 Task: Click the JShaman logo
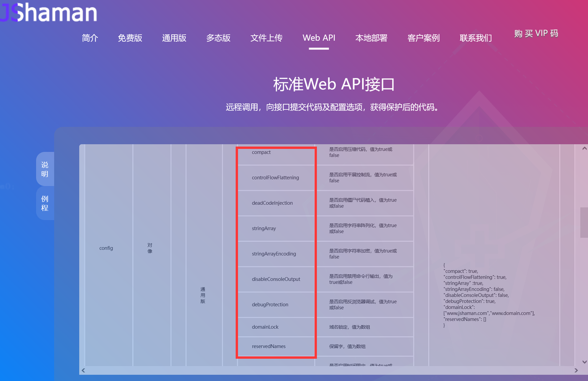(49, 13)
